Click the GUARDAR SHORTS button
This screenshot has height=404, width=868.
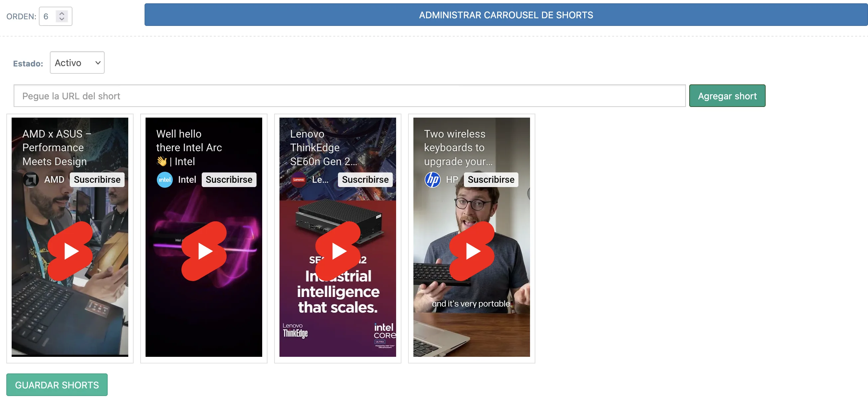[57, 385]
